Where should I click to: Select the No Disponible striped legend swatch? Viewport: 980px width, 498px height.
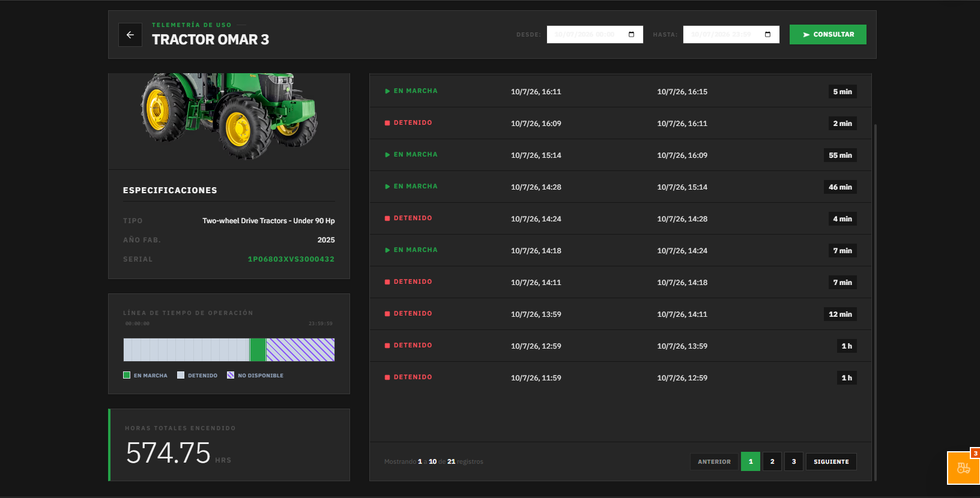pos(231,375)
